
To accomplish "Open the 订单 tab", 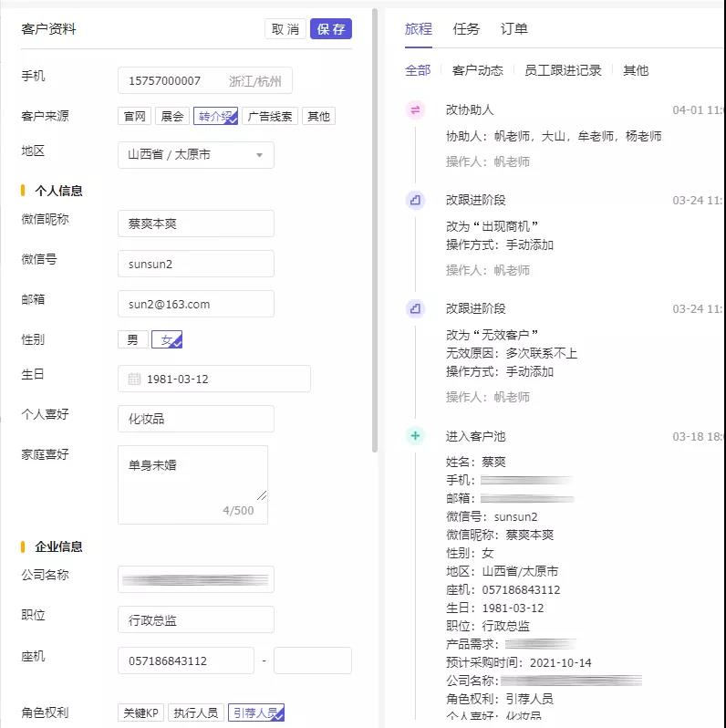I will coord(513,29).
